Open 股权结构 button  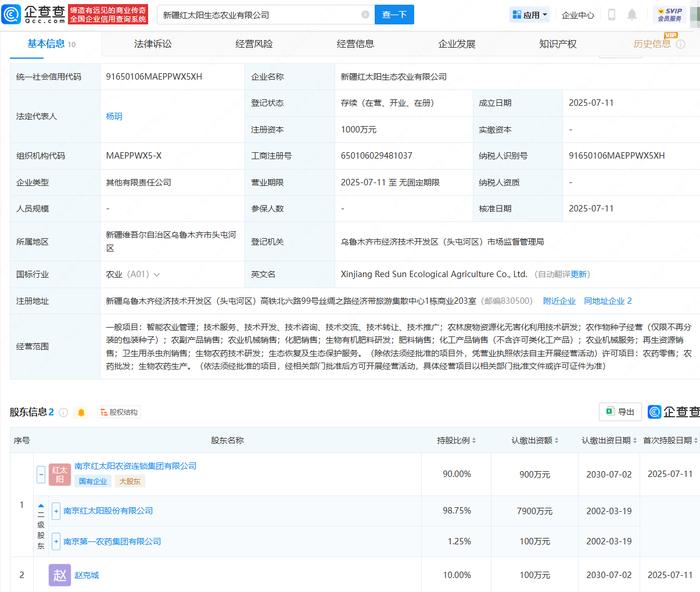pos(119,412)
